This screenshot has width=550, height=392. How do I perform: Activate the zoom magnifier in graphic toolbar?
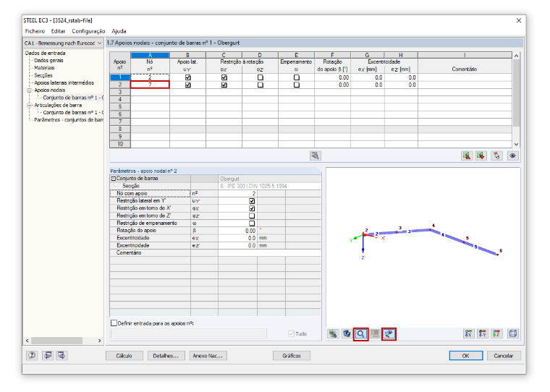[361, 334]
